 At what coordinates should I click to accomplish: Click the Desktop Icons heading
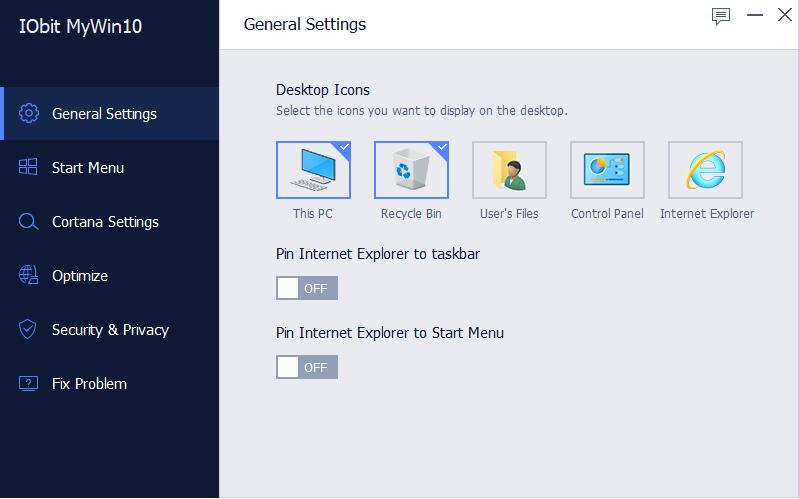[x=323, y=90]
